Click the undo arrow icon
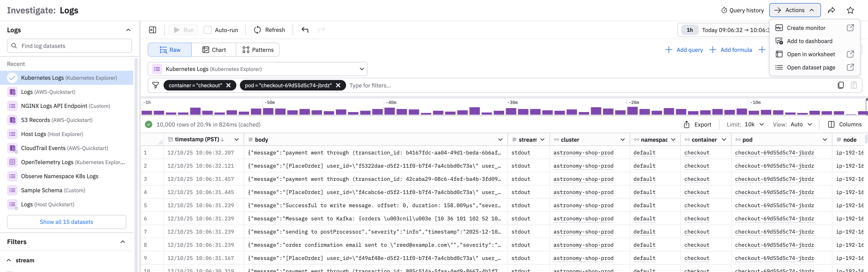The height and width of the screenshot is (272, 868). 305,30
